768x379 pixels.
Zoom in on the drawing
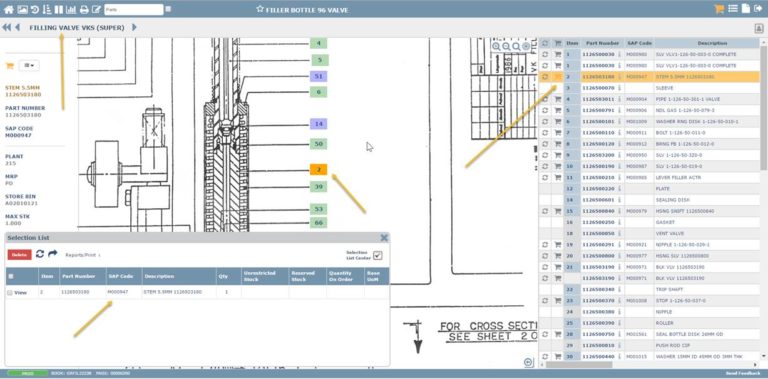coord(496,47)
